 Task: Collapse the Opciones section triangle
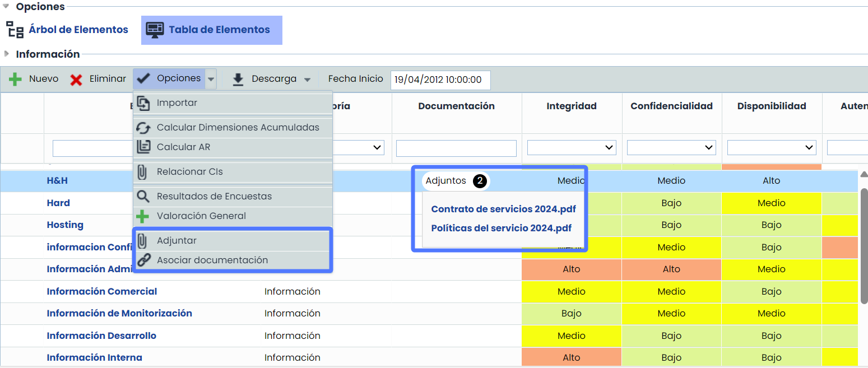(6, 6)
